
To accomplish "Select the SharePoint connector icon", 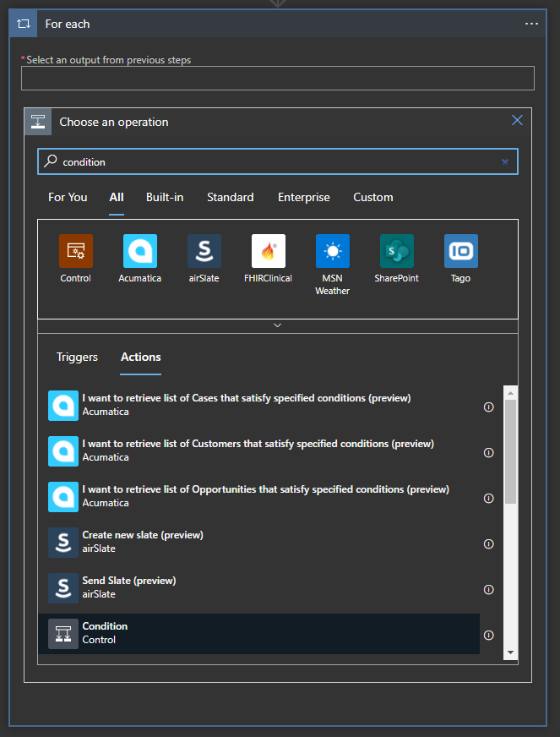I will [x=396, y=251].
